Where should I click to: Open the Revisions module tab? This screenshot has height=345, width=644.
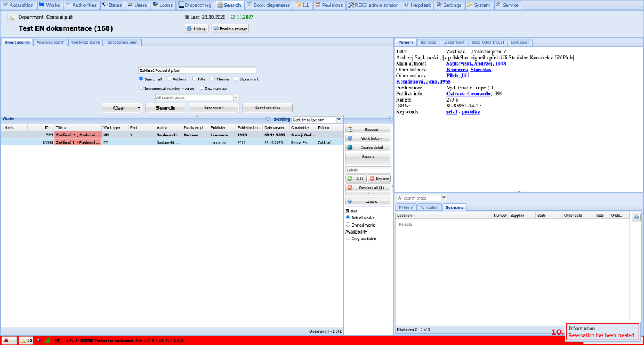click(x=329, y=5)
